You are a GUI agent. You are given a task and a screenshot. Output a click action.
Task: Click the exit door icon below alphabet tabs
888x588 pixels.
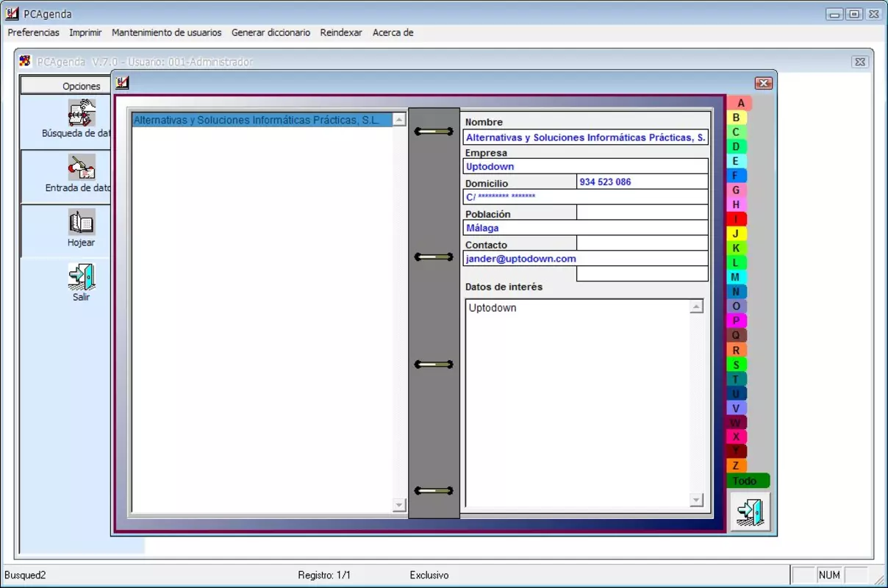click(750, 512)
